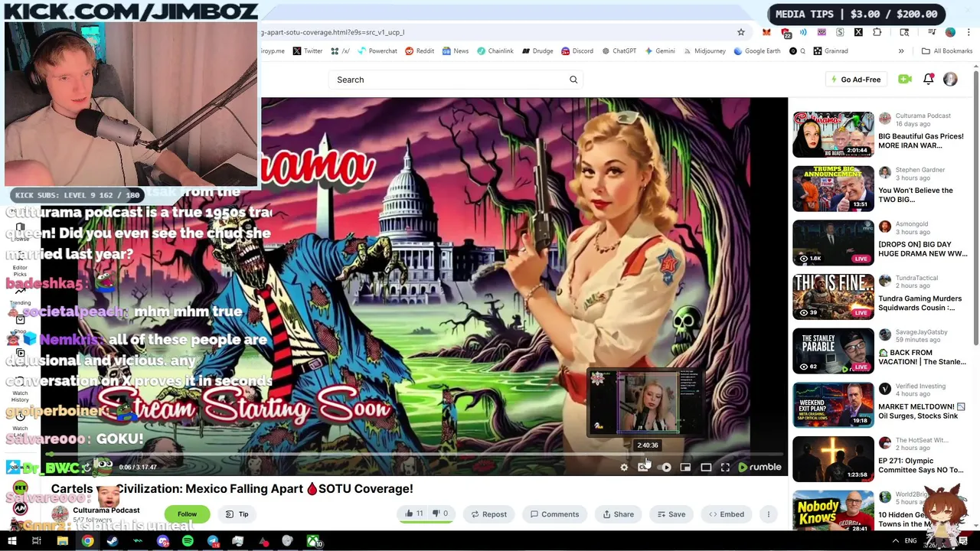Open the Comments section

click(555, 514)
